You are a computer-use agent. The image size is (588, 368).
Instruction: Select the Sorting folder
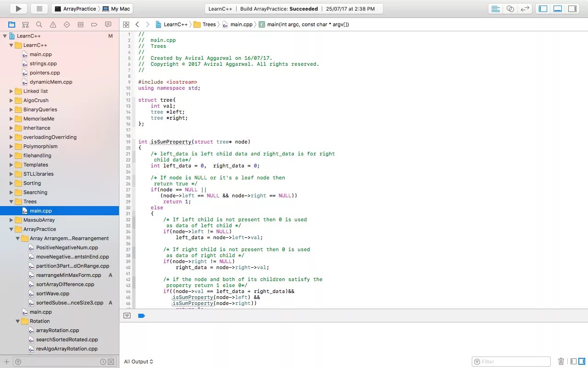click(32, 183)
